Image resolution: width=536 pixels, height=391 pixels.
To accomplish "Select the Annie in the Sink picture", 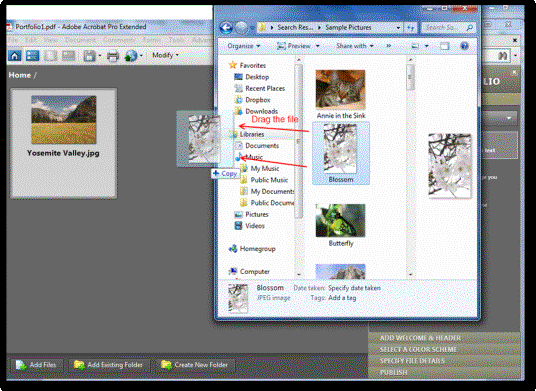I will click(x=340, y=94).
